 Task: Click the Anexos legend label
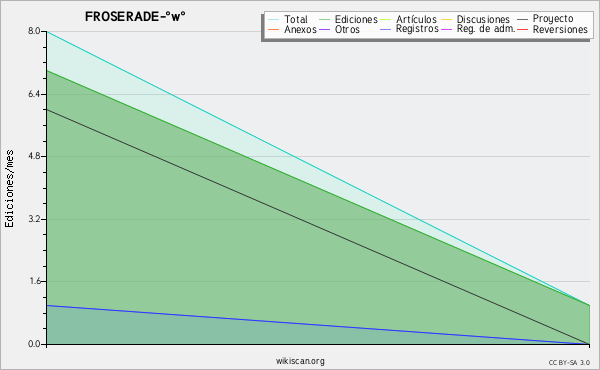[300, 29]
